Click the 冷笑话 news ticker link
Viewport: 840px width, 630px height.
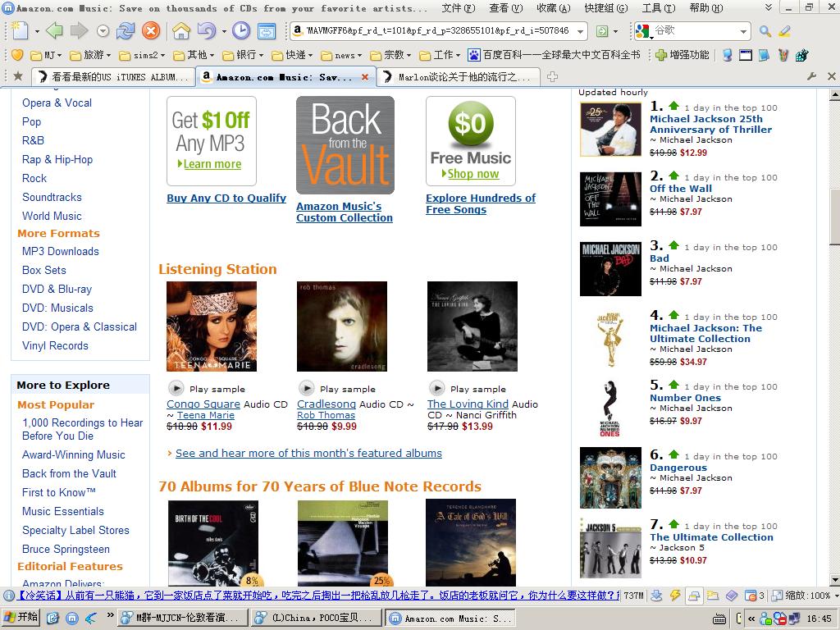tap(317, 596)
